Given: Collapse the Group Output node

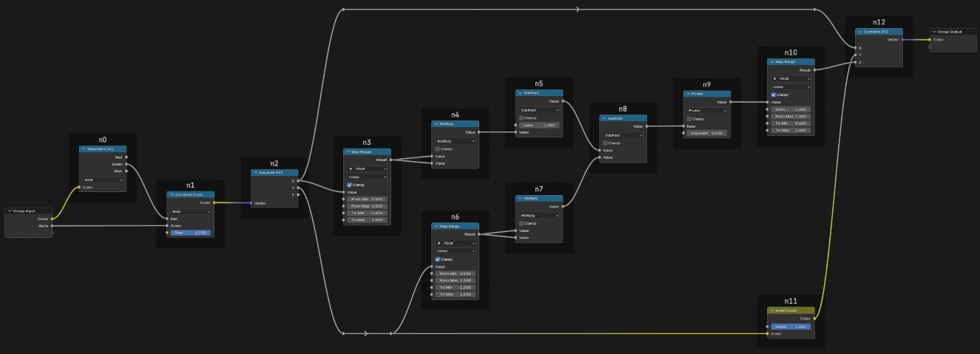Looking at the screenshot, I should [x=935, y=32].
